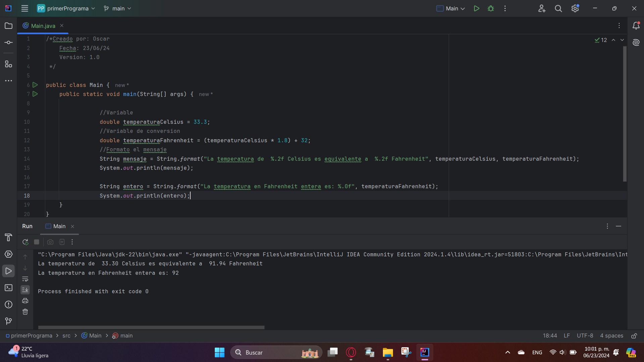Run Main with the green play button
The image size is (644, 362).
pyautogui.click(x=476, y=8)
